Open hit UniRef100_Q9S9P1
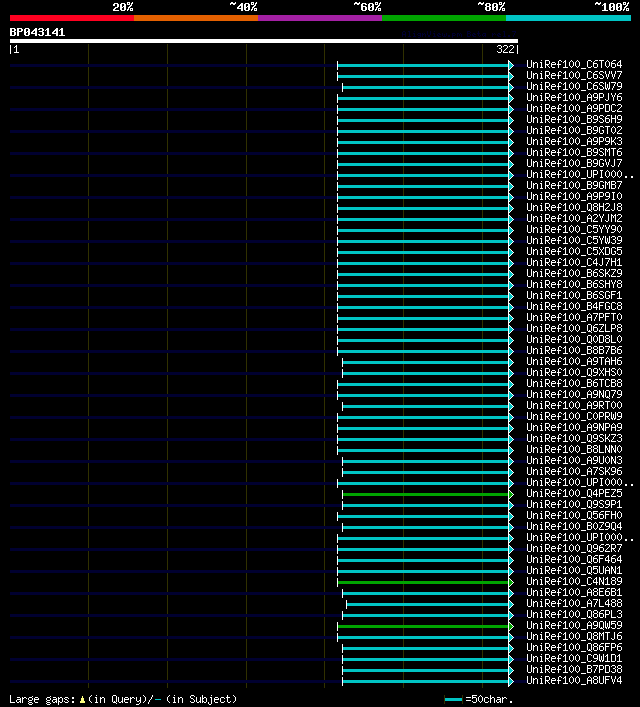The width and height of the screenshot is (640, 707). 574,505
